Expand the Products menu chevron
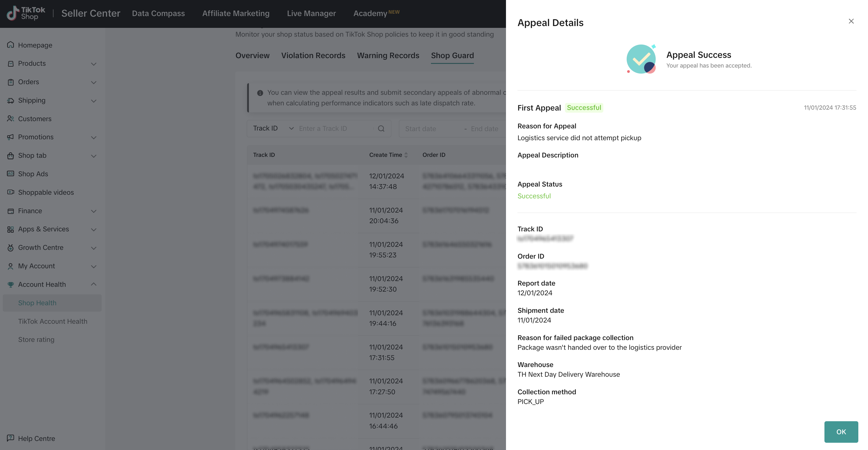The image size is (868, 450). pyautogui.click(x=94, y=64)
